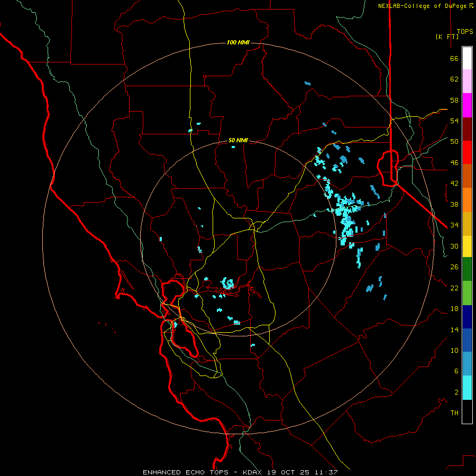This screenshot has height=476, width=476.
Task: Click the yellow legend swatch
Action: pyautogui.click(x=467, y=246)
